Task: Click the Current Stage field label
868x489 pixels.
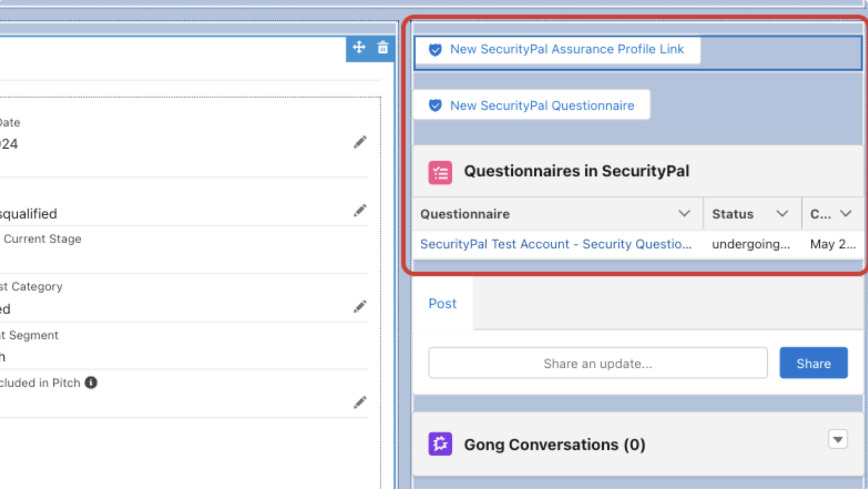Action: [42, 239]
